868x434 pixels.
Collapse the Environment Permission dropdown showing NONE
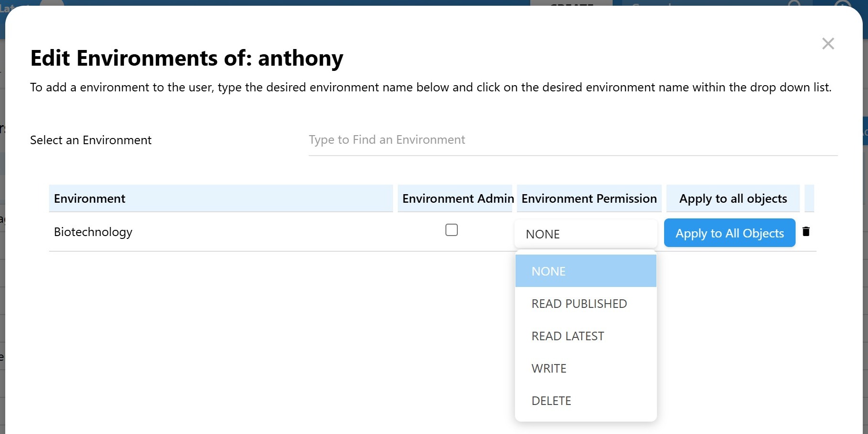(585, 234)
